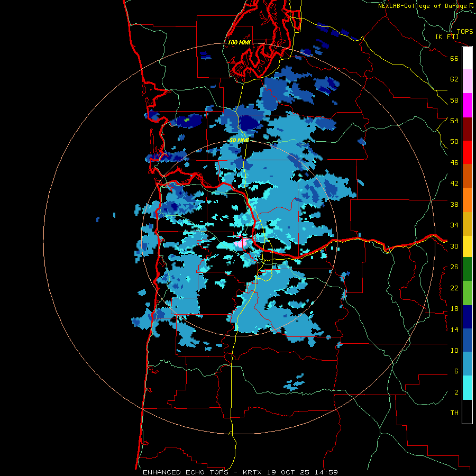Click the navy blue legend swatch

[467, 317]
